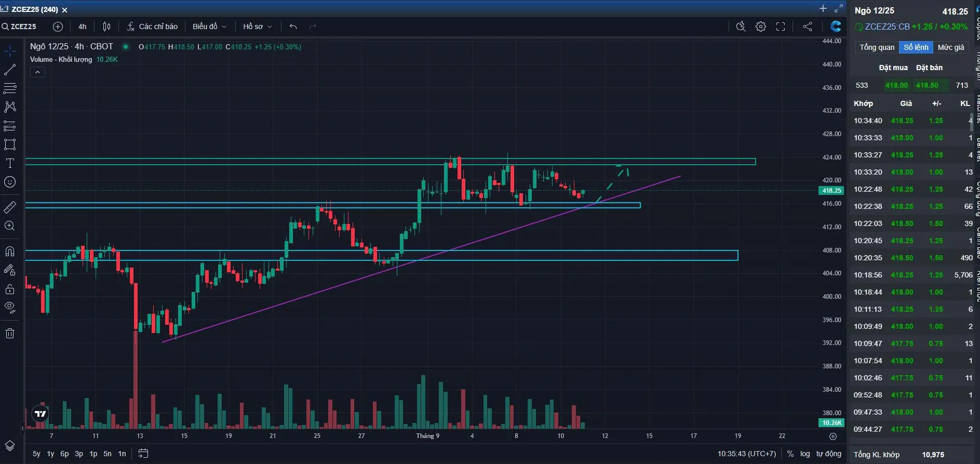Collapse the indicator legend chevron
The height and width of the screenshot is (464, 980).
(x=37, y=72)
